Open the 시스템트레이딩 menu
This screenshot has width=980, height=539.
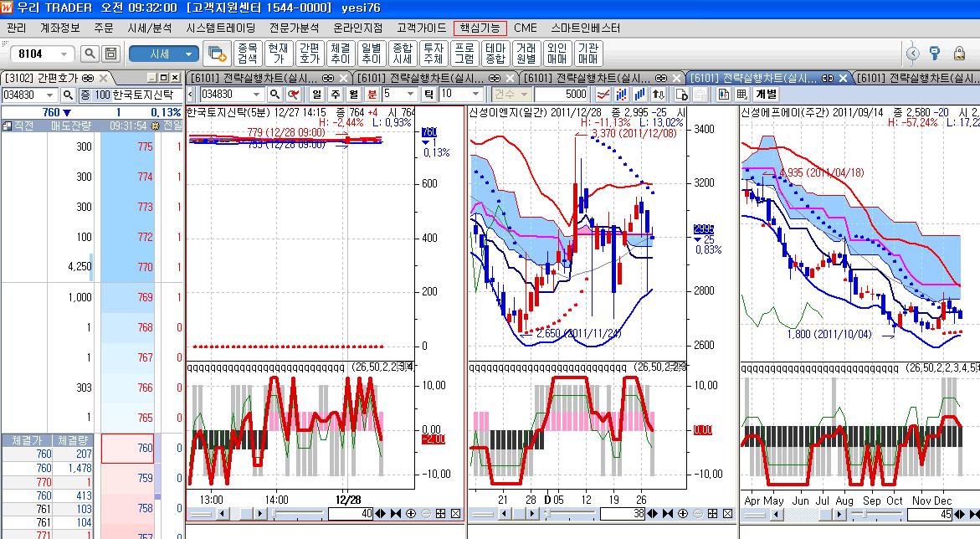click(x=221, y=28)
